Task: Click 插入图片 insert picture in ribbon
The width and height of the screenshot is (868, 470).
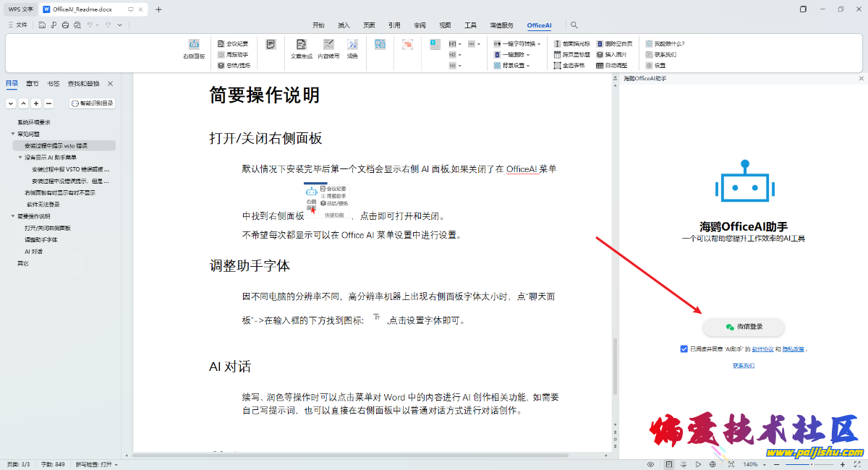Action: [x=611, y=54]
